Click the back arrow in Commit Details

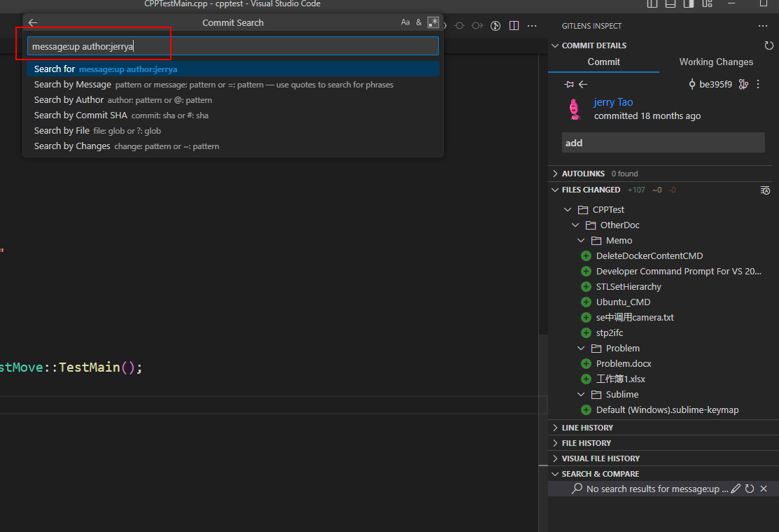click(x=583, y=84)
